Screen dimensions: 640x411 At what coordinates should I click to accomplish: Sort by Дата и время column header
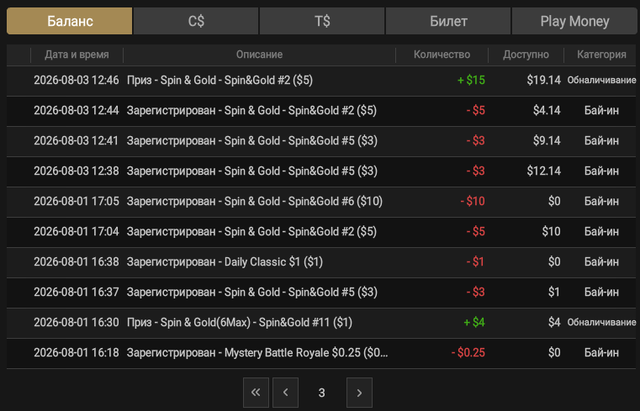click(77, 55)
